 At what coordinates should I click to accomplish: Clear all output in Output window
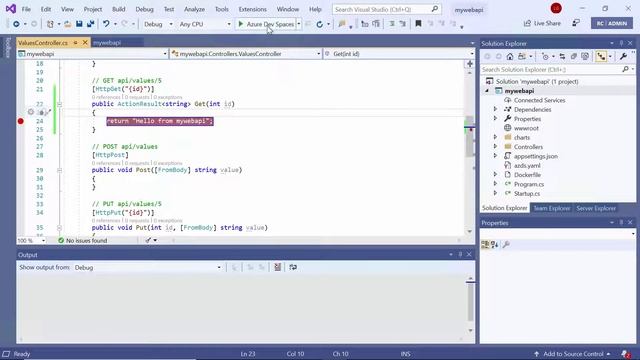(x=278, y=267)
